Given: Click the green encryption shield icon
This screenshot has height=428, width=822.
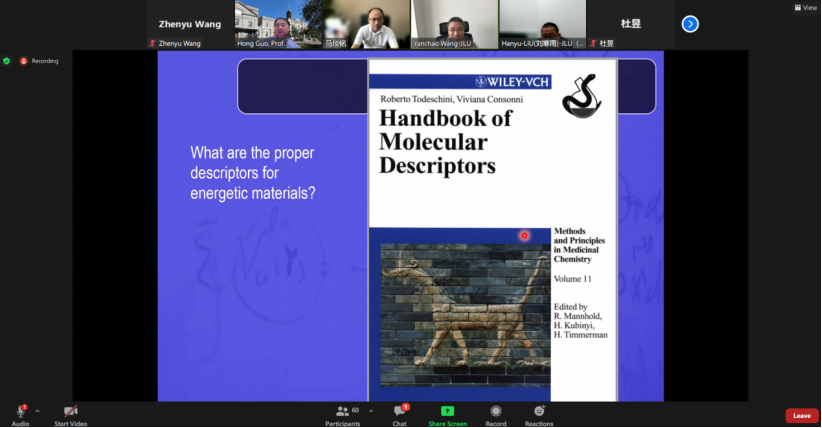Looking at the screenshot, I should (x=7, y=61).
